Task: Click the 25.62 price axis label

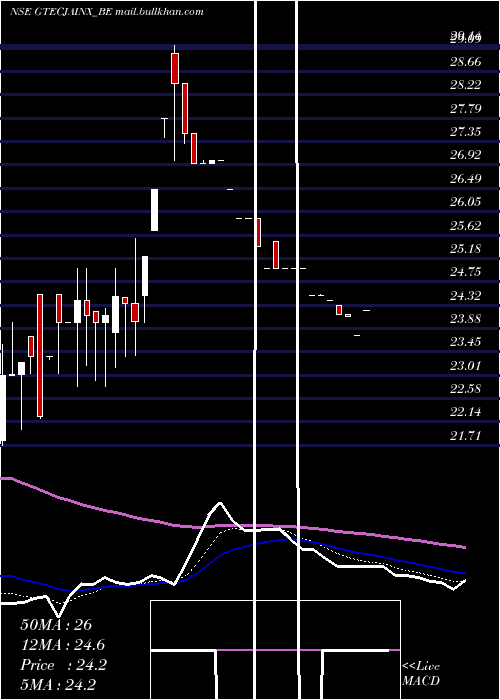Action: tap(466, 225)
